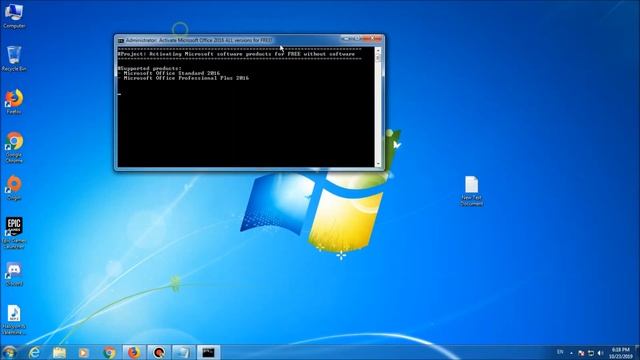Open Windows Explorer from the taskbar
The width and height of the screenshot is (640, 360).
point(59,352)
